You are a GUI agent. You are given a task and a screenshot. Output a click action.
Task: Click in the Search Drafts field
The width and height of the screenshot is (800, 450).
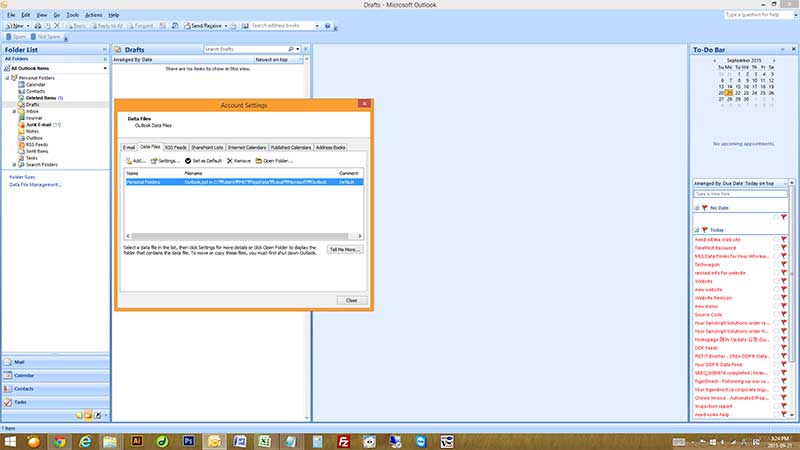tap(245, 49)
